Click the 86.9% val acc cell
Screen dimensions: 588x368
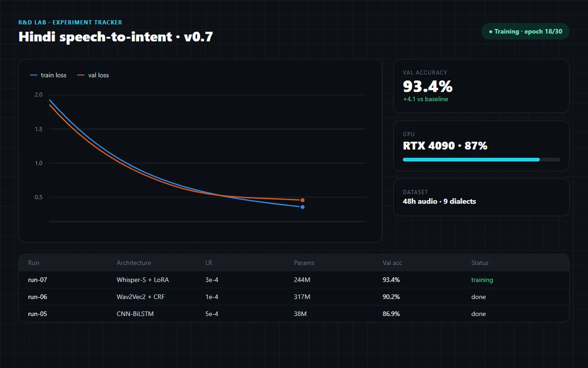(x=391, y=314)
